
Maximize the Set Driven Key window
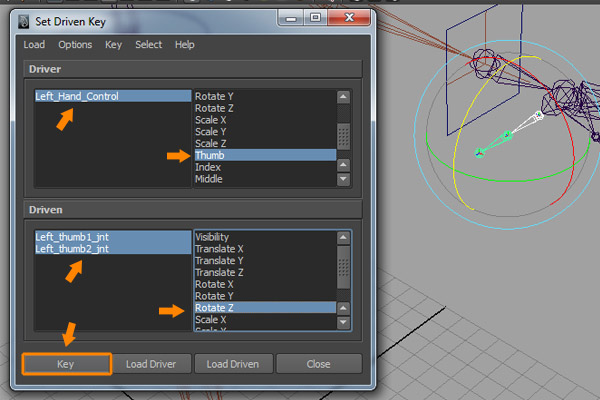(315, 18)
